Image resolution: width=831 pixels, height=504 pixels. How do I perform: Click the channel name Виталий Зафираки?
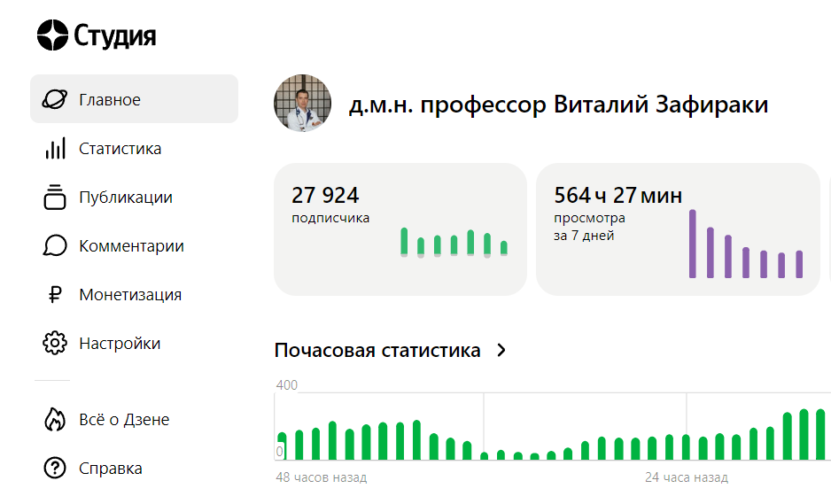(x=558, y=105)
